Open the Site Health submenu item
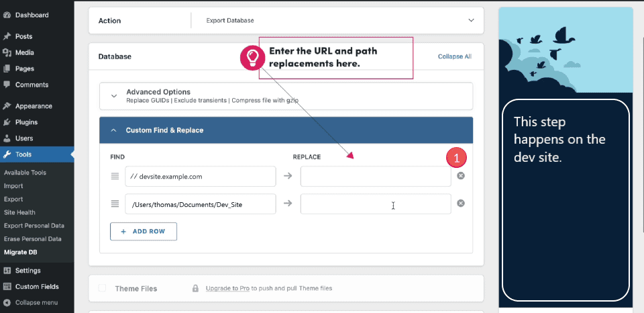Screen dimensions: 644x313 tap(19, 212)
